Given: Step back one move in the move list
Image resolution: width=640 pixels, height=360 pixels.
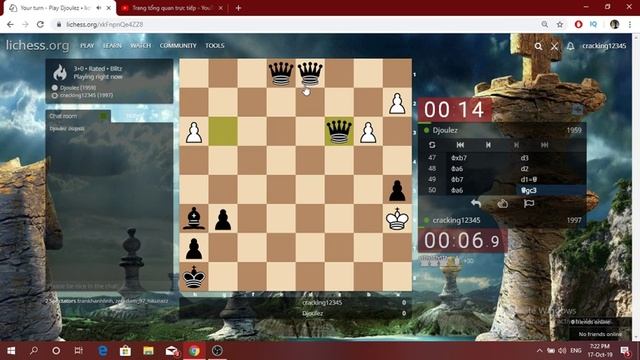Looking at the screenshot, I should point(488,145).
